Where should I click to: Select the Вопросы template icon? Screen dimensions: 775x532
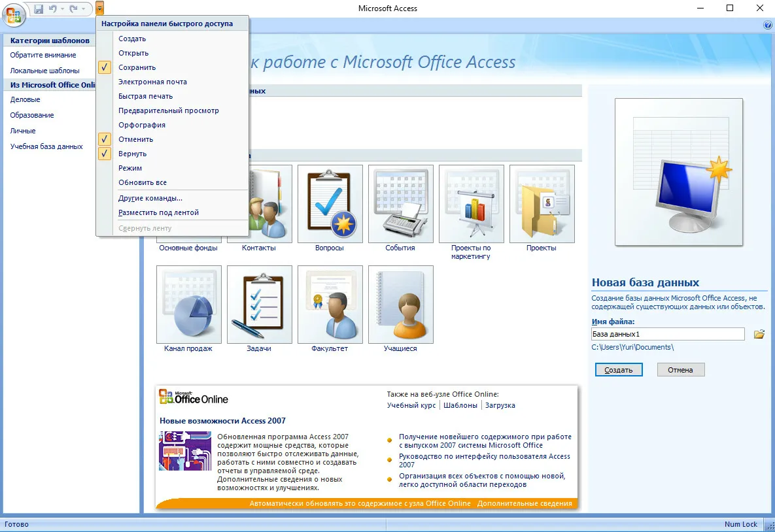tap(330, 204)
